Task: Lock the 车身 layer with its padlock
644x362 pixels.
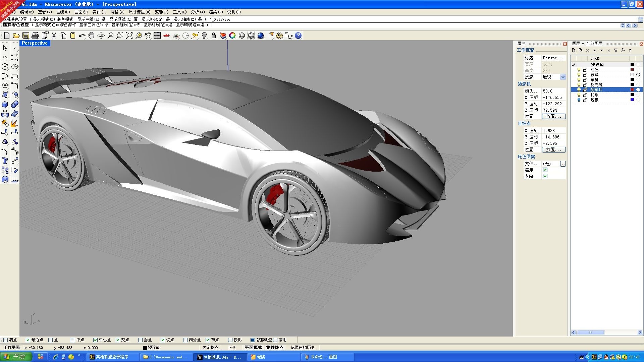Action: tap(585, 80)
